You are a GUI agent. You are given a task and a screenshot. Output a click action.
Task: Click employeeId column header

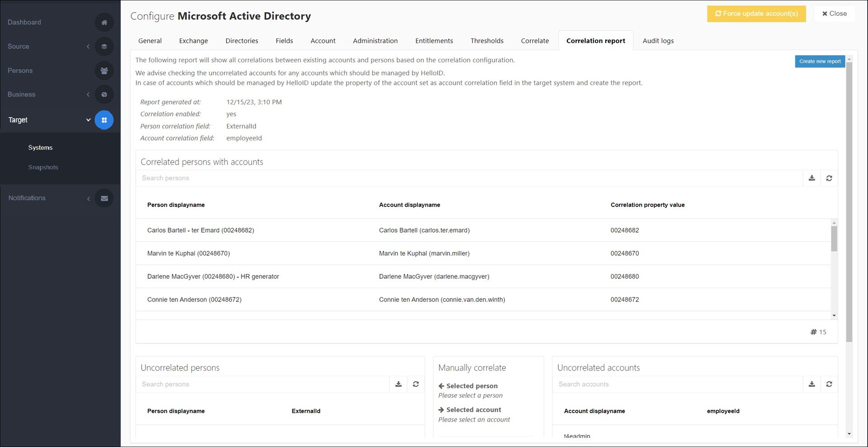(723, 411)
